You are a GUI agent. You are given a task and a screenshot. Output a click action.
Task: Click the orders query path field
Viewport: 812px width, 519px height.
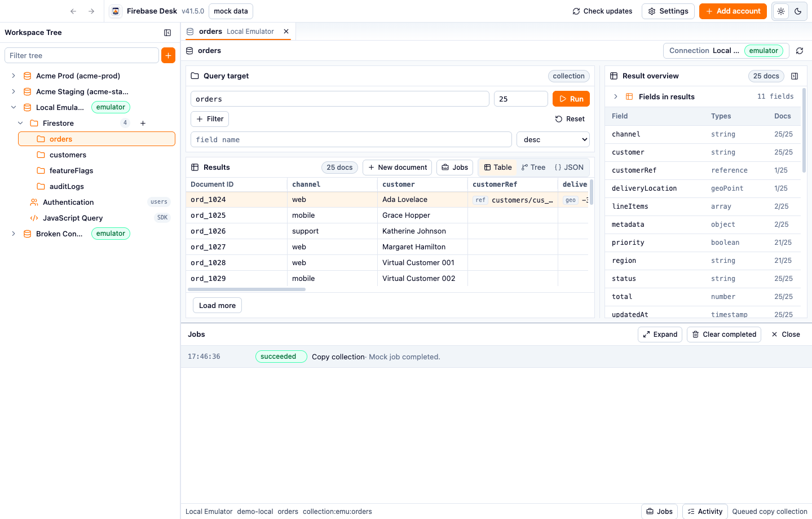340,99
